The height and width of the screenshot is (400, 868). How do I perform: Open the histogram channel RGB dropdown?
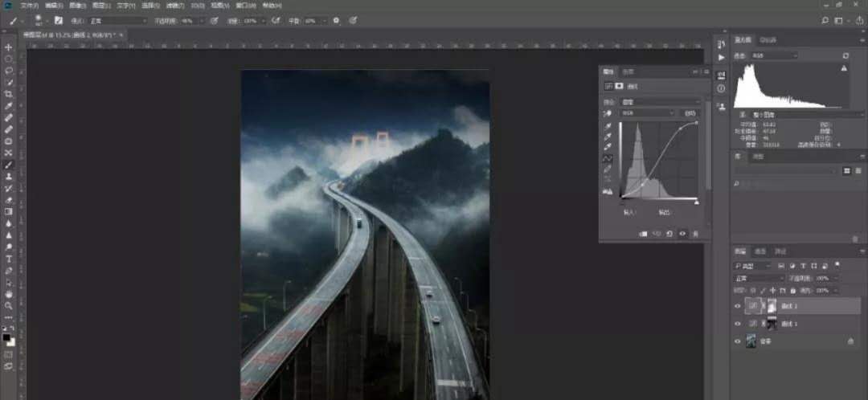[x=774, y=55]
